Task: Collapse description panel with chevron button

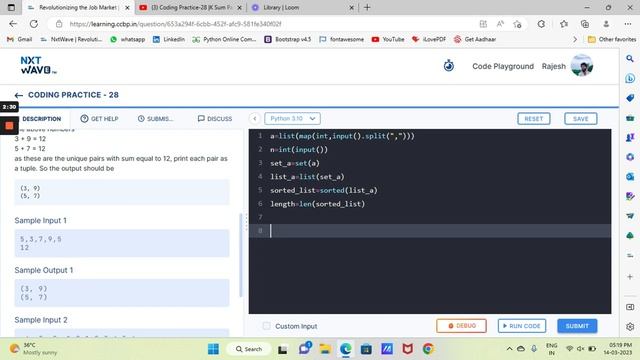Action: point(254,119)
